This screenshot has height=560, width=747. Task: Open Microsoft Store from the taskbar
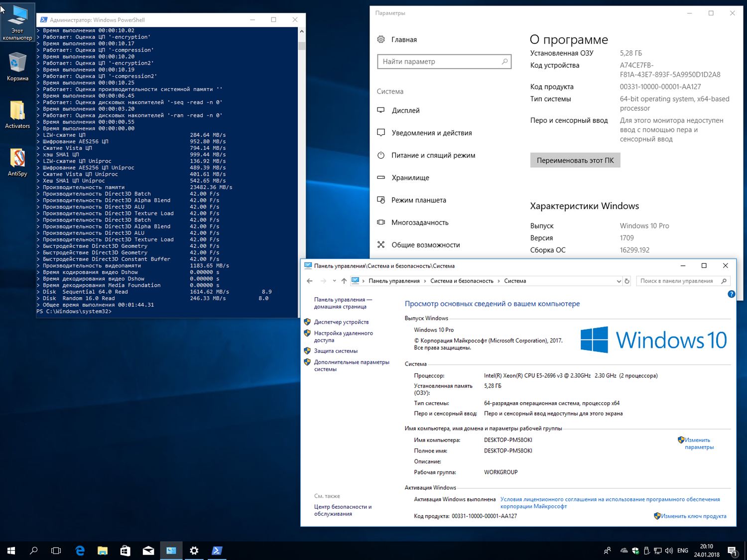pyautogui.click(x=125, y=551)
